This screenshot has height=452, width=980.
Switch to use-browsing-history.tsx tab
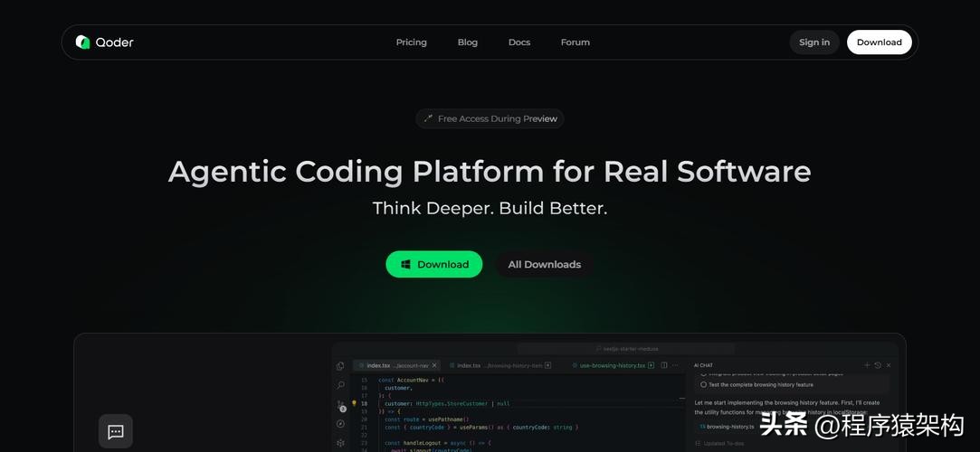(x=613, y=365)
